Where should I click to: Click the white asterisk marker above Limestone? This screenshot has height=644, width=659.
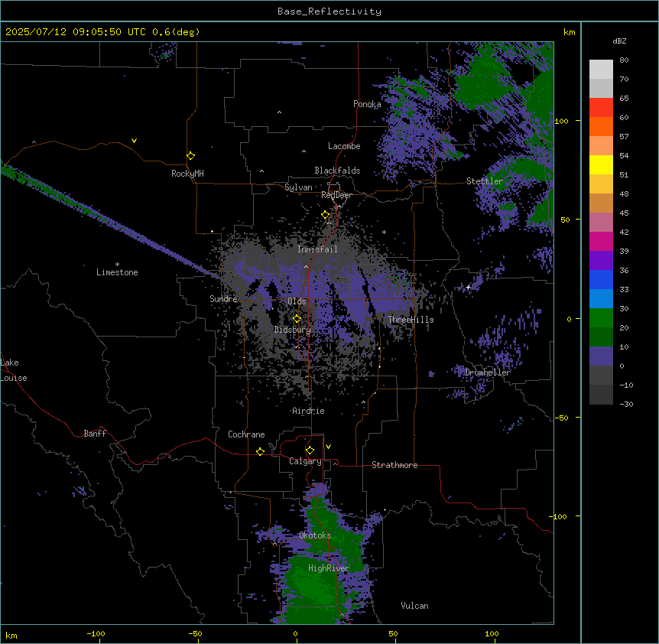[117, 265]
